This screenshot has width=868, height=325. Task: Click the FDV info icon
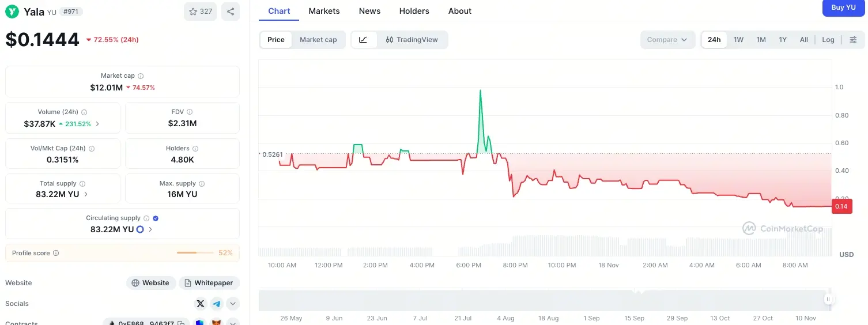pyautogui.click(x=190, y=112)
